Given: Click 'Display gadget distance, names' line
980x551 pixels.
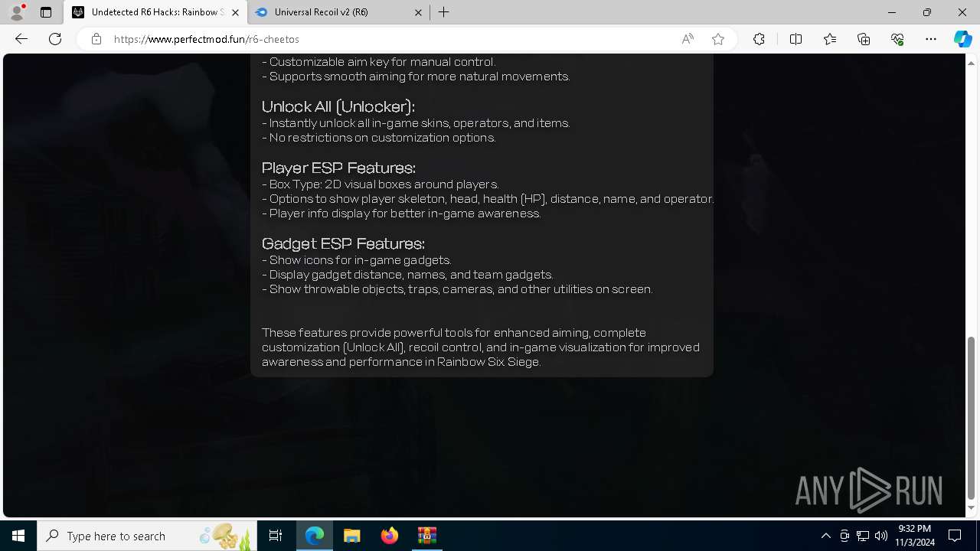Looking at the screenshot, I should [407, 275].
